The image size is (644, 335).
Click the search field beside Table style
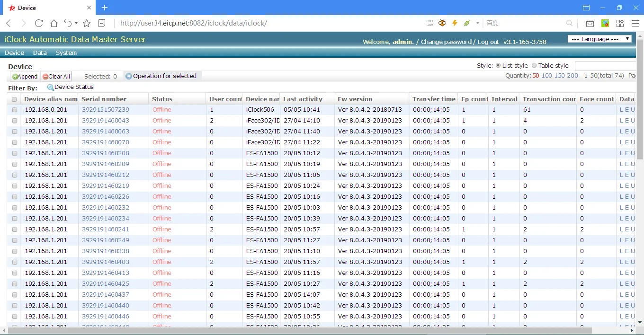605,66
